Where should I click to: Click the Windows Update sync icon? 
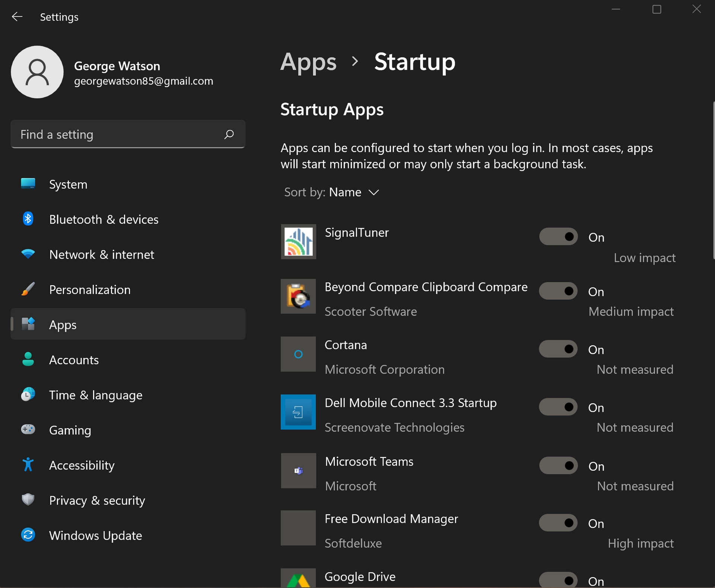28,535
